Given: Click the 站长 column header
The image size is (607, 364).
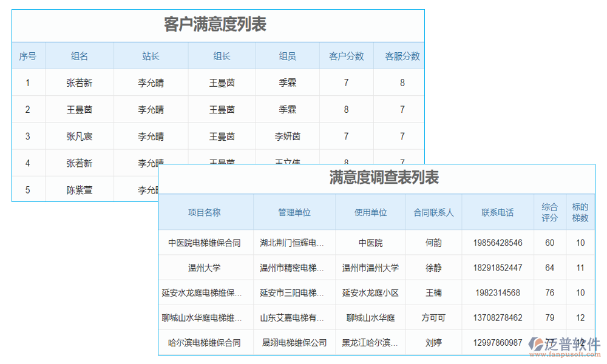Looking at the screenshot, I should [x=151, y=56].
